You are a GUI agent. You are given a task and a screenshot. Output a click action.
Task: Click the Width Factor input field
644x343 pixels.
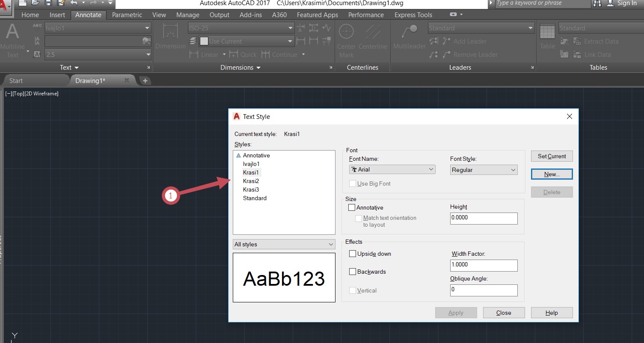click(x=484, y=265)
